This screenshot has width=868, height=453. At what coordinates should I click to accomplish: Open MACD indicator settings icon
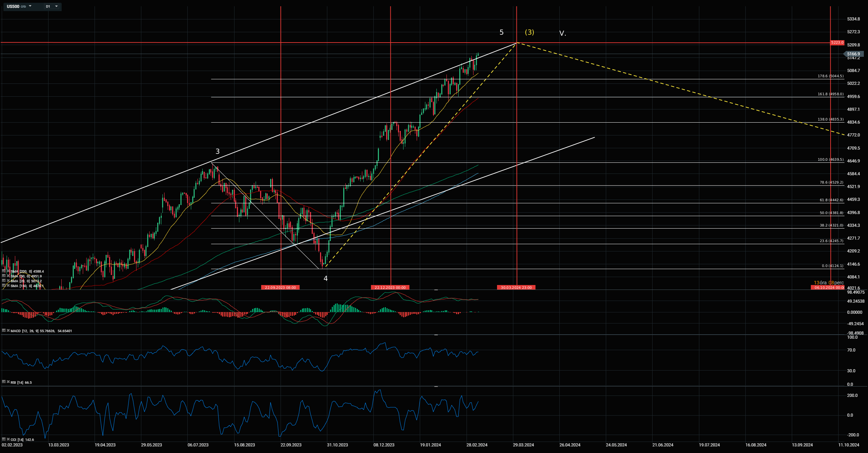tap(3, 331)
